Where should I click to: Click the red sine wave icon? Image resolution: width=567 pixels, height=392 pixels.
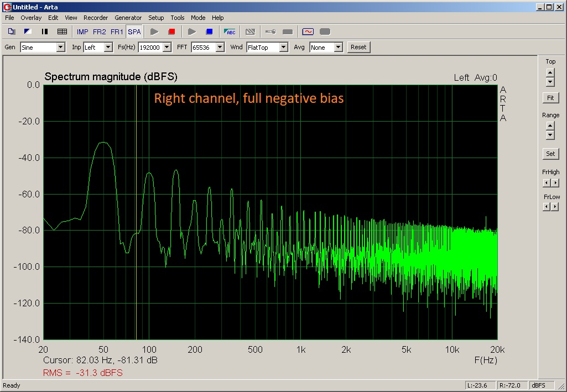[x=308, y=32]
